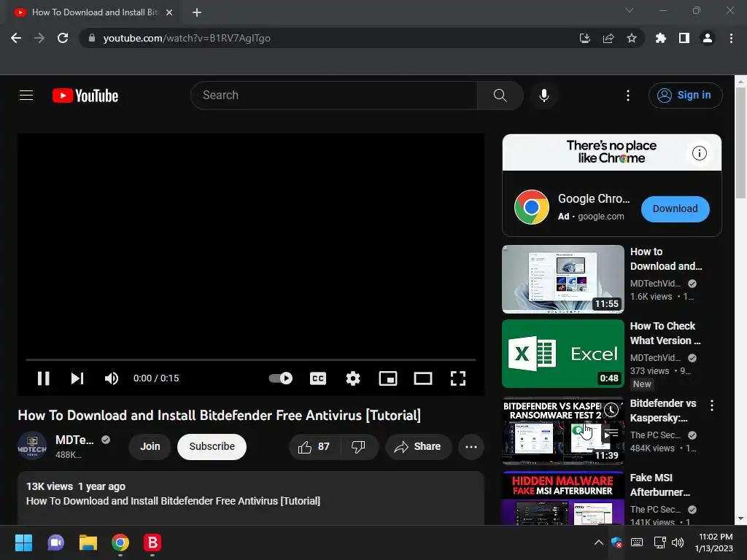Open Fake MSI Afterburner video title
This screenshot has width=747, height=560.
[x=659, y=485]
